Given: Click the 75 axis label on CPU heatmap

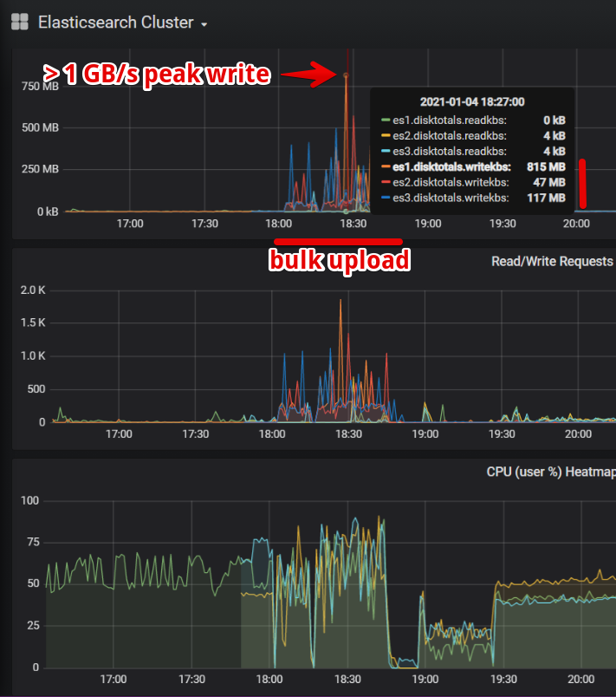Looking at the screenshot, I should coord(33,542).
